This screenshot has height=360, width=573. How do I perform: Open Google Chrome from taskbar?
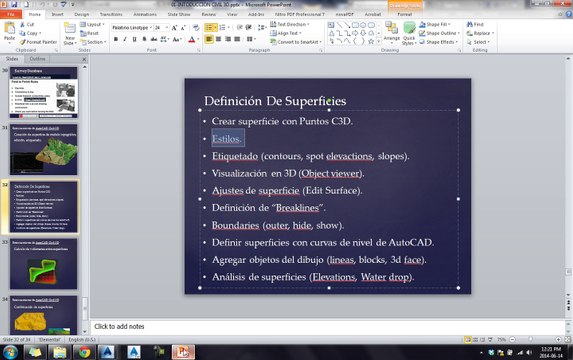(x=84, y=352)
